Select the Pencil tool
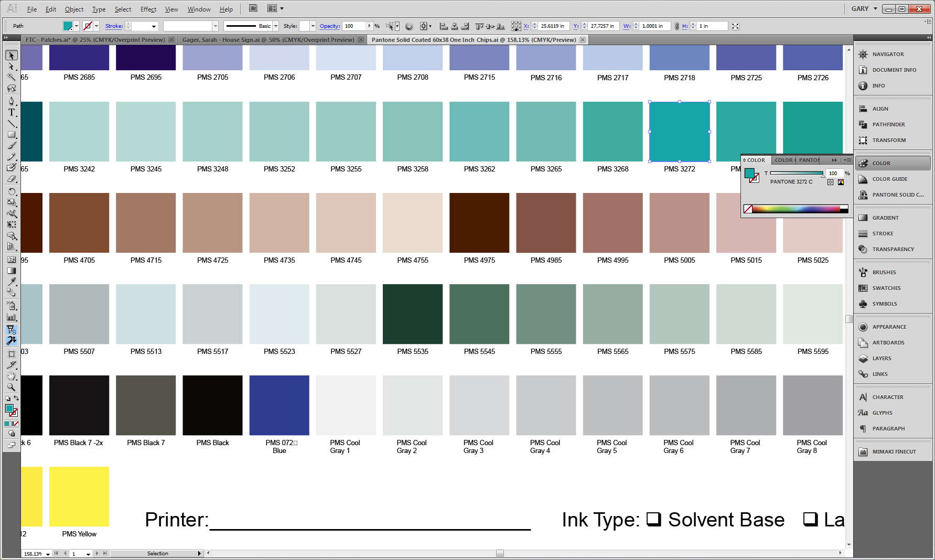935x560 pixels. pos(12,156)
